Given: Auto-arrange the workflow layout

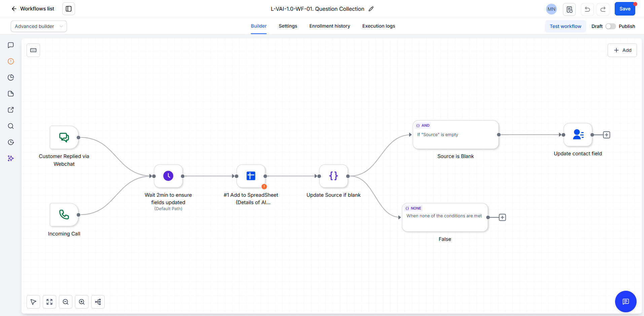Looking at the screenshot, I should click(98, 302).
